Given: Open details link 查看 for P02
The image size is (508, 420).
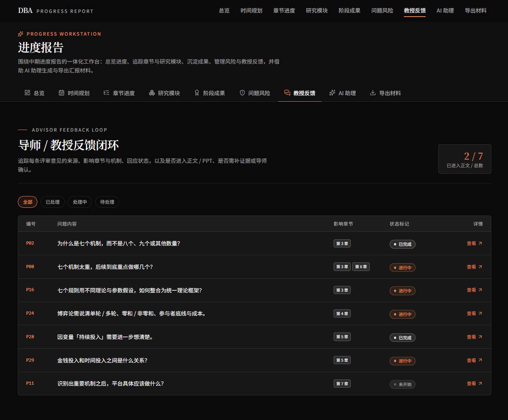Looking at the screenshot, I should [474, 243].
